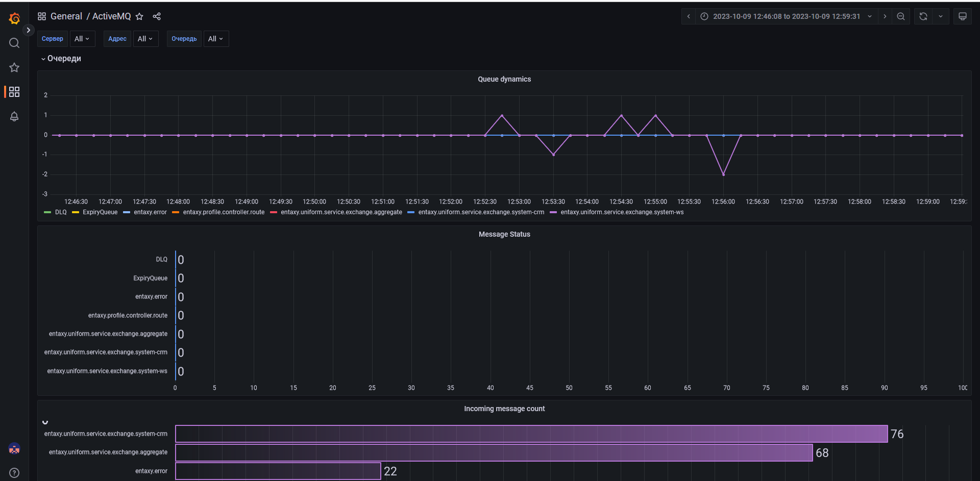Open the Сервер All dropdown
980x481 pixels.
pos(82,39)
